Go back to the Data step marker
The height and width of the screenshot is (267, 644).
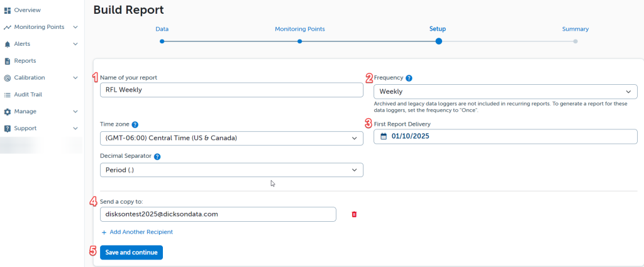click(162, 41)
